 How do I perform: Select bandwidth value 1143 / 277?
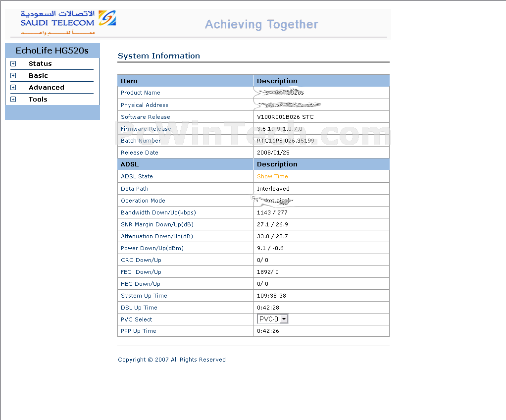pyautogui.click(x=272, y=213)
